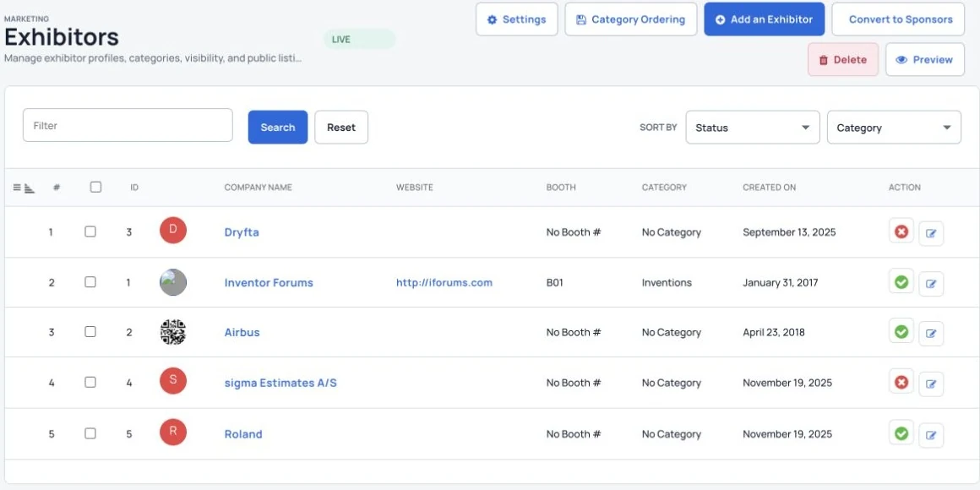
Task: Expand the Category filter dropdown
Action: click(894, 128)
